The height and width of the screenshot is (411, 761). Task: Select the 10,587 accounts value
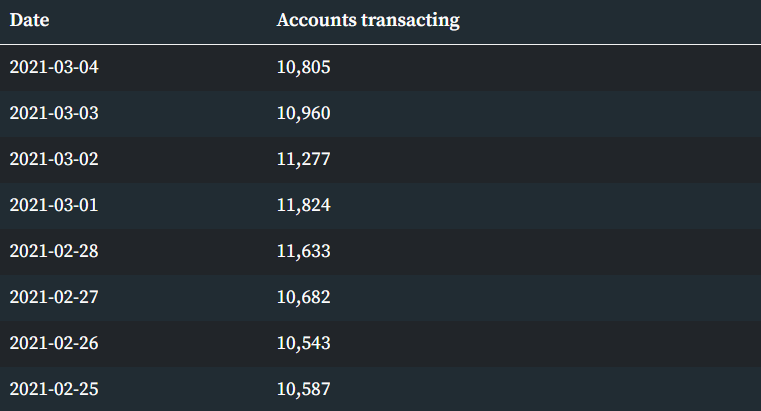[303, 389]
